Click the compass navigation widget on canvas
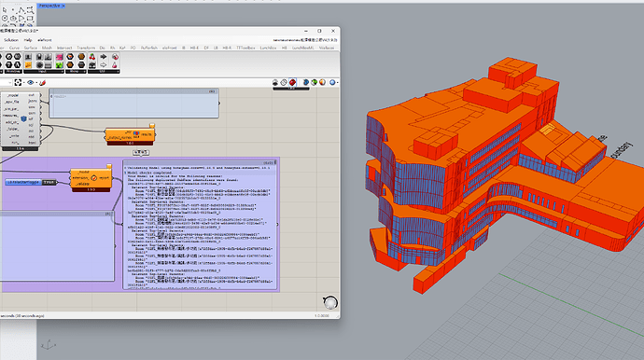The width and height of the screenshot is (644, 360). point(330,303)
